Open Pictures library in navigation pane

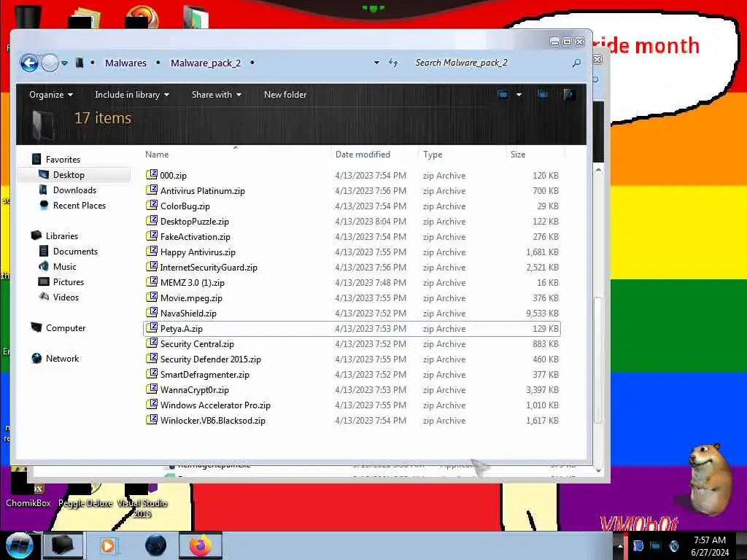[68, 281]
